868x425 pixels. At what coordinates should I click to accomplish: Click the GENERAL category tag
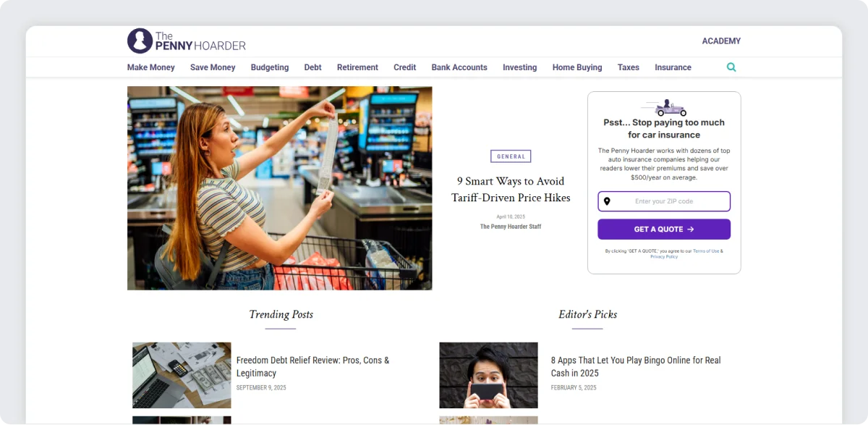[x=511, y=156]
